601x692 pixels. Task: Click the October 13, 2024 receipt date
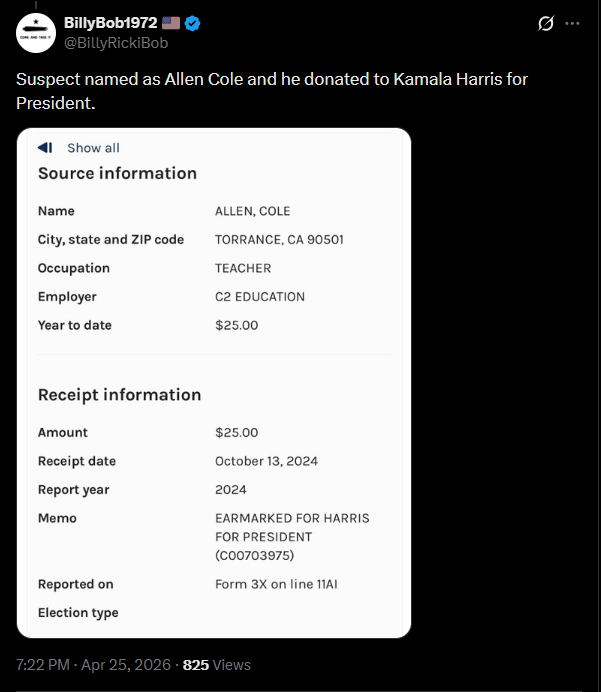point(267,461)
